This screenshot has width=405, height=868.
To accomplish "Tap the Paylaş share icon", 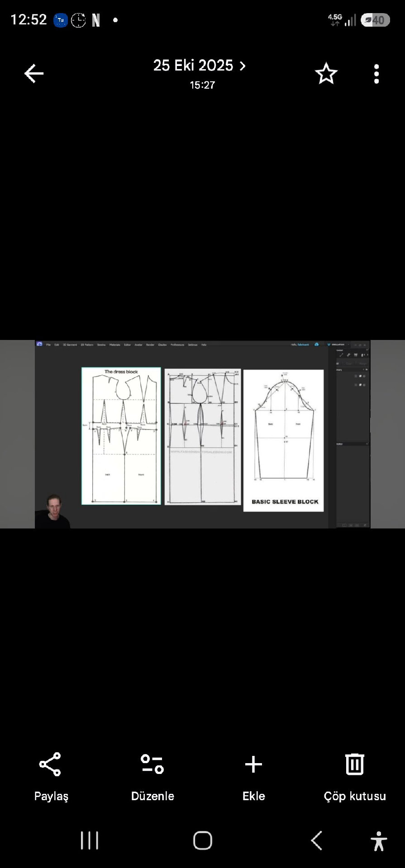I will pyautogui.click(x=50, y=764).
